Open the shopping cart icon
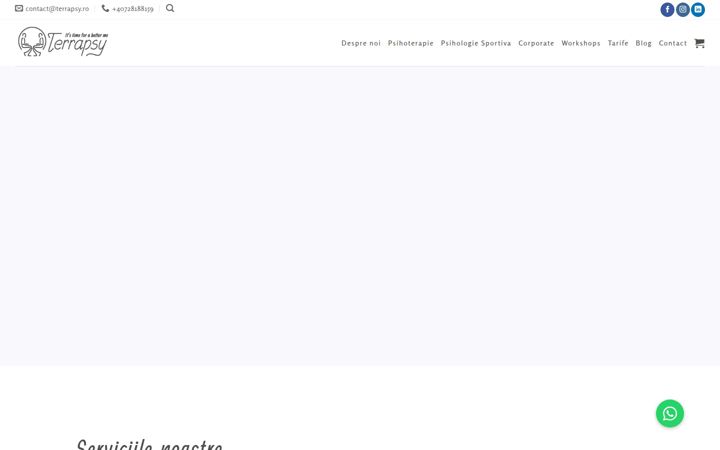The image size is (720, 450). (699, 43)
